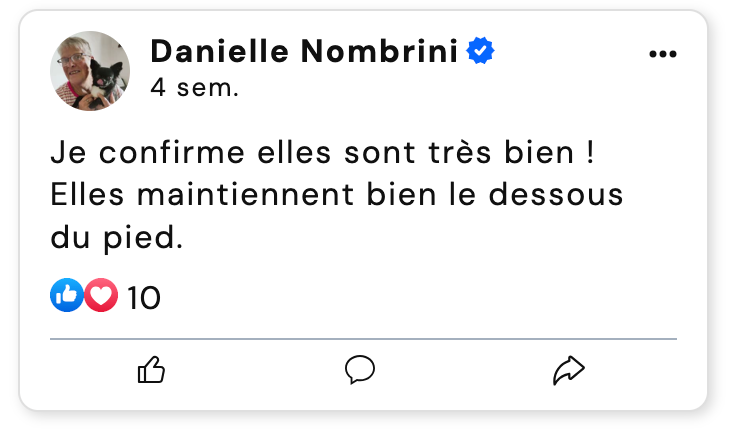747x438 pixels.
Task: Like the post with the thumbs-up button
Action: [x=151, y=371]
